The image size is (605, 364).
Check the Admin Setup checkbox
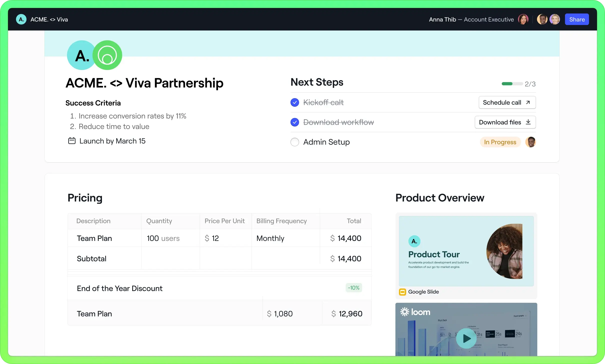pyautogui.click(x=294, y=142)
